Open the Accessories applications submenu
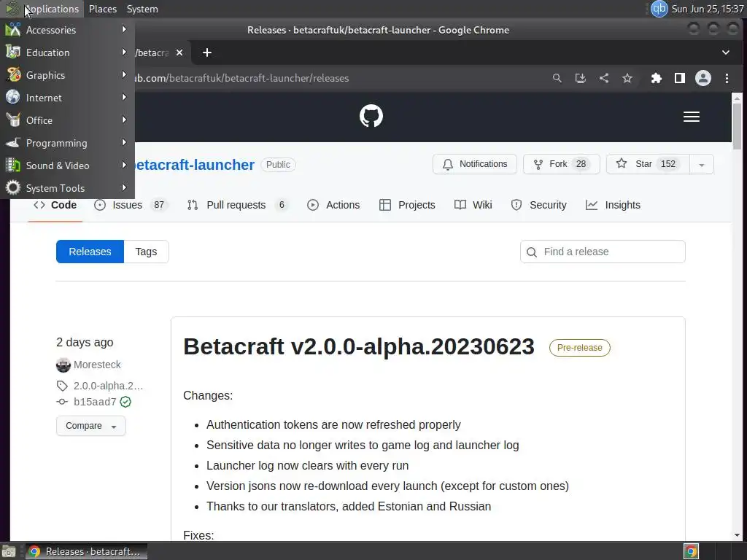 [x=67, y=30]
